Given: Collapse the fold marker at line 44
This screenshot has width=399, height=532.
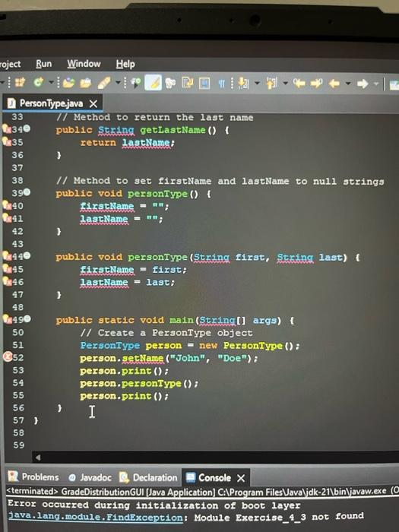Looking at the screenshot, I should point(27,255).
